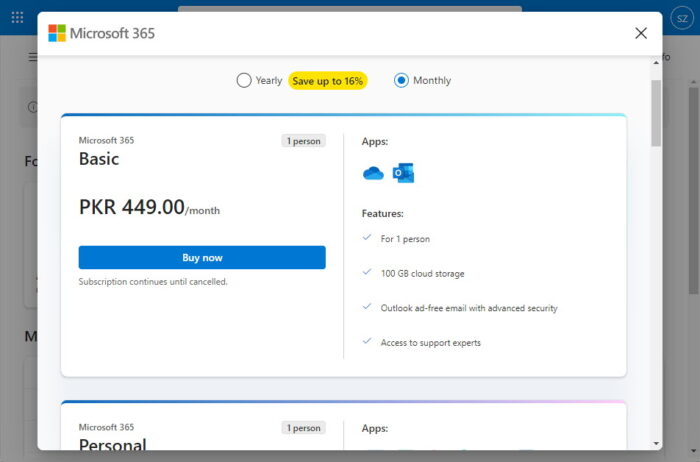Click the Personal plan title
Screen dimensions: 700x462
[x=112, y=444]
